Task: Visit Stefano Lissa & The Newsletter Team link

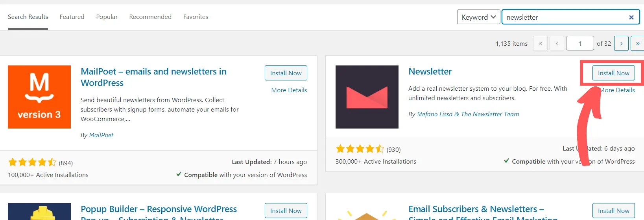Action: (x=468, y=114)
